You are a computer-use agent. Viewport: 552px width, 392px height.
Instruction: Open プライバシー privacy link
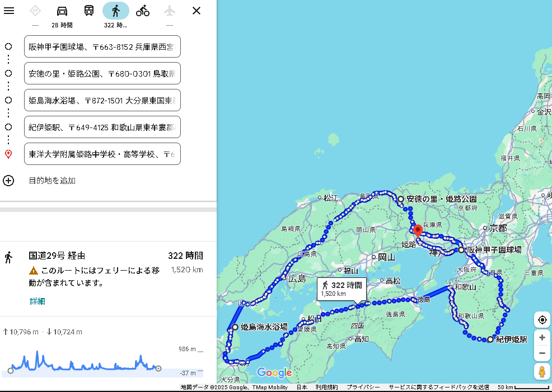pyautogui.click(x=363, y=387)
